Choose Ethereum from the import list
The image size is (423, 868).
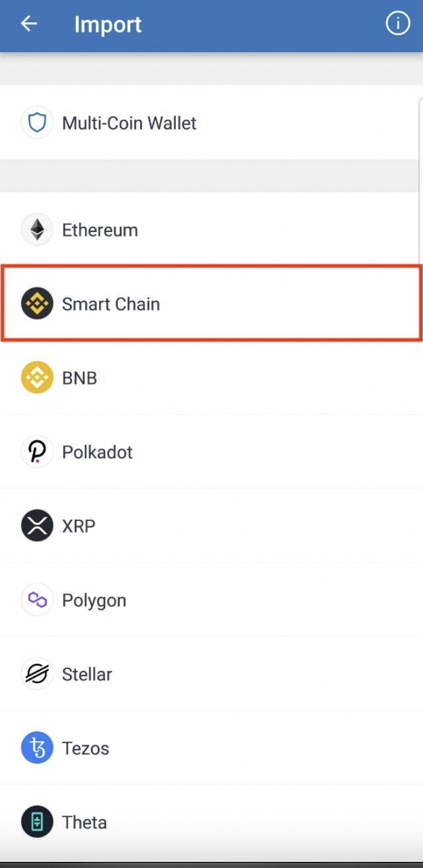(x=100, y=230)
